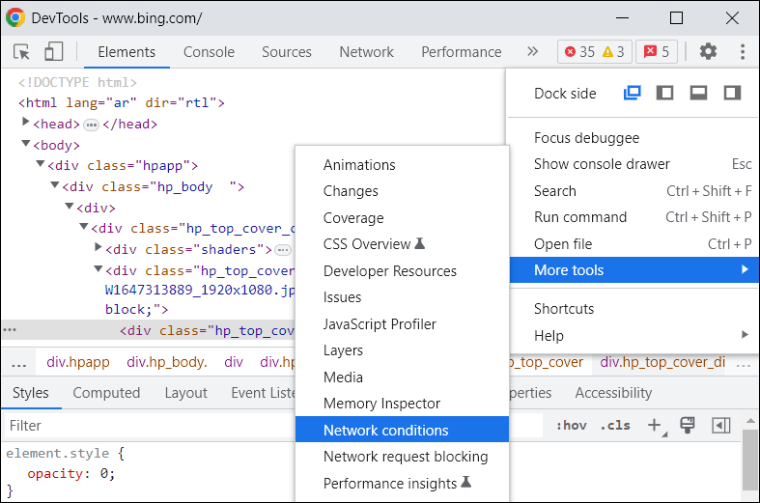Open DevTools settings gear
Screen dimensions: 760x503
708,51
